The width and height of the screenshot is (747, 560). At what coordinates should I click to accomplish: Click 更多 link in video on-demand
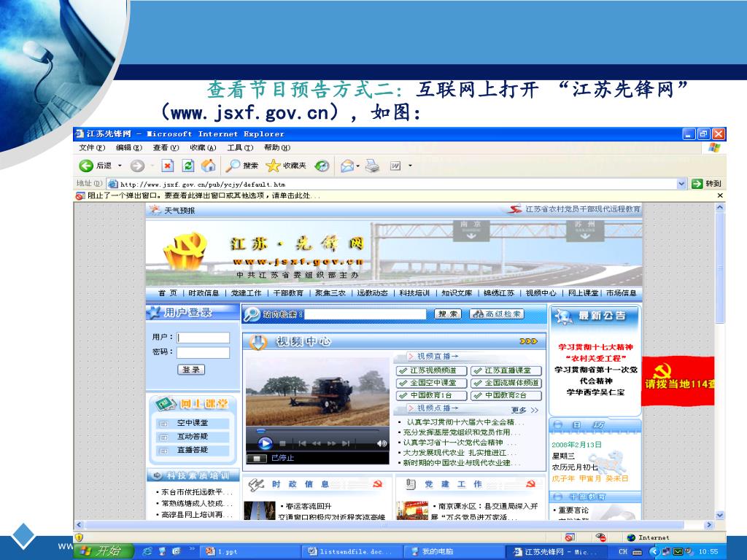tap(525, 410)
